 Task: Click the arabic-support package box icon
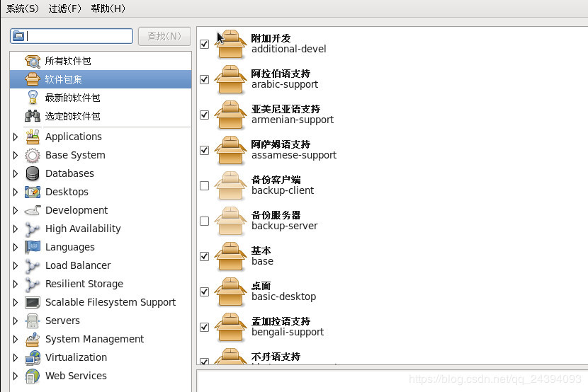tap(230, 79)
